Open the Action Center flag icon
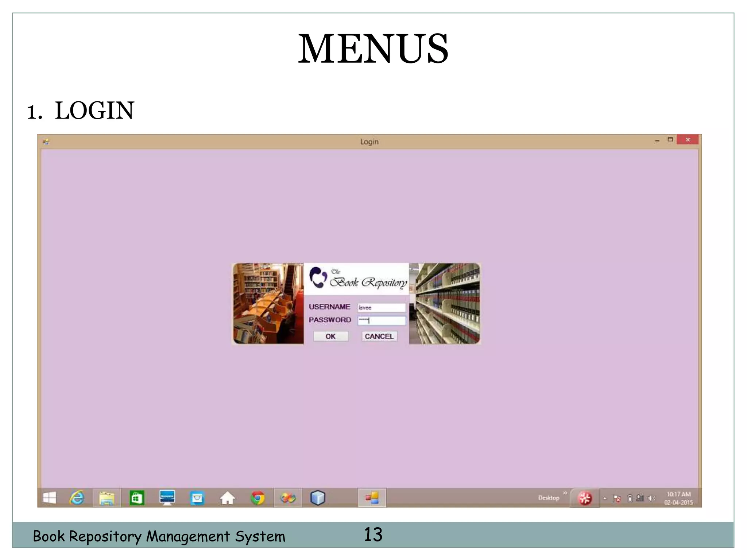747x560 pixels. pos(617,498)
